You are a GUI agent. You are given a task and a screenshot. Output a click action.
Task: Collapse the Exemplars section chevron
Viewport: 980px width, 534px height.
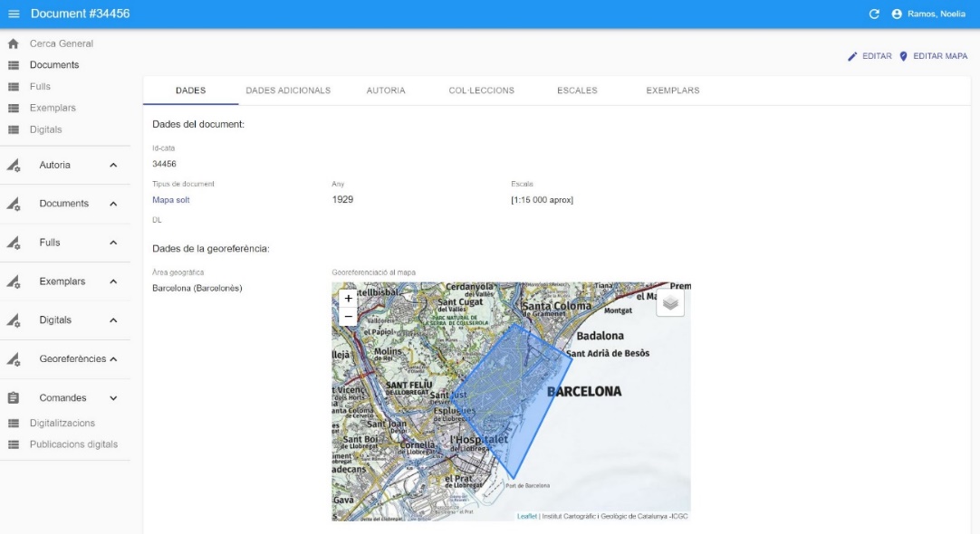[x=113, y=281]
